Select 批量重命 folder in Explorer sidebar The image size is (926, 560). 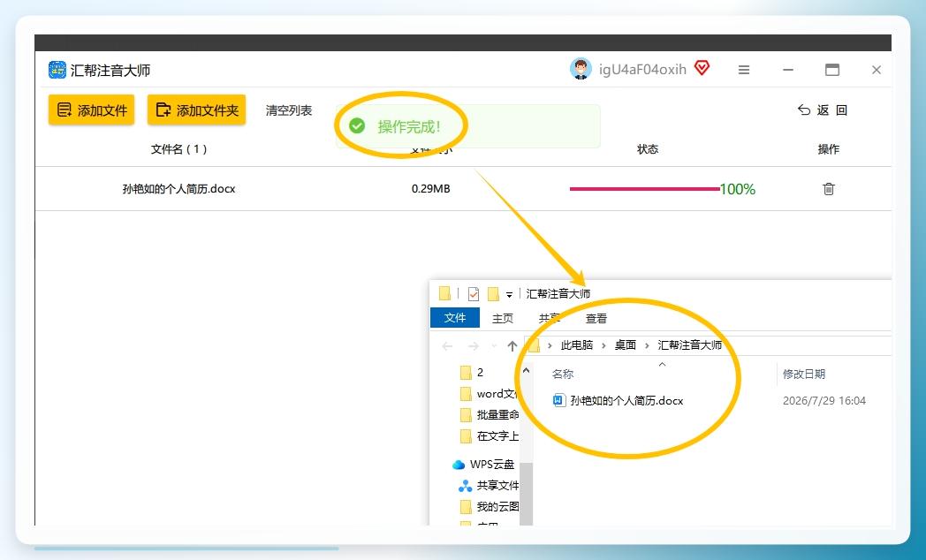click(x=489, y=415)
